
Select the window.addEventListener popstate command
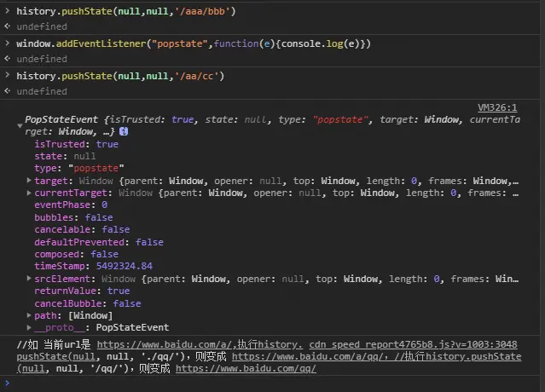pyautogui.click(x=194, y=43)
